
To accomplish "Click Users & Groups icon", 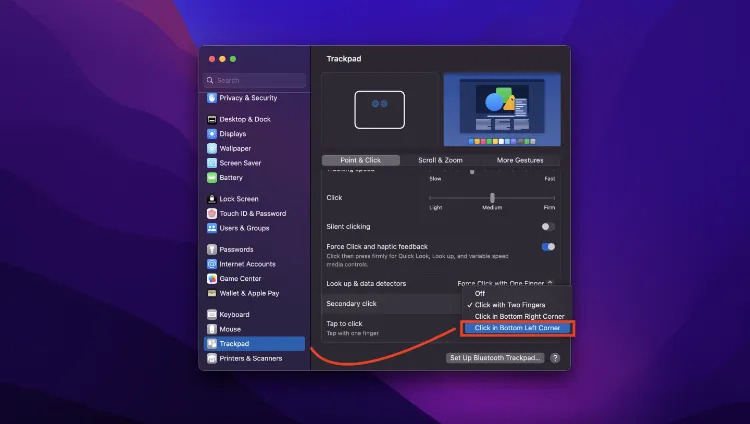I will point(212,228).
